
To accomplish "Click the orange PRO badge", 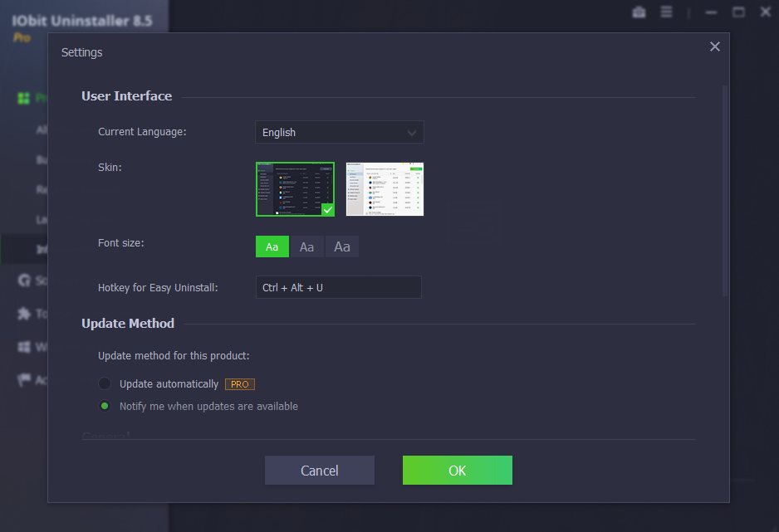I will [240, 384].
